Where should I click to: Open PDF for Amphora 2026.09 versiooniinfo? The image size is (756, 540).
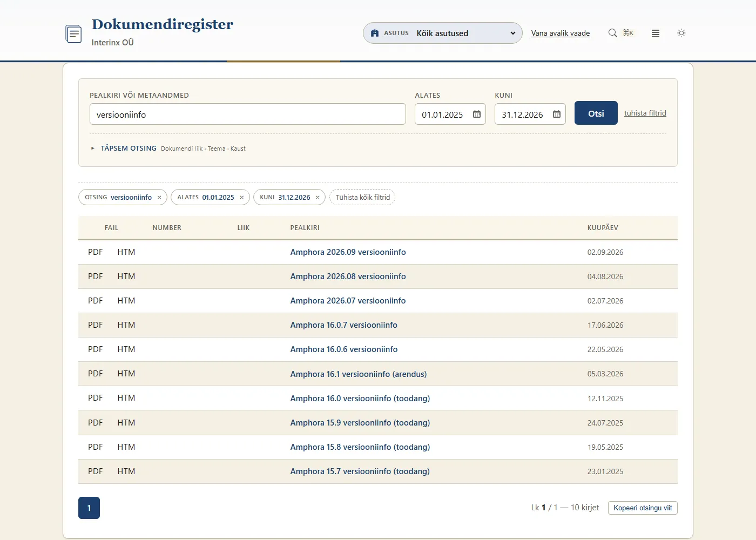coord(96,252)
